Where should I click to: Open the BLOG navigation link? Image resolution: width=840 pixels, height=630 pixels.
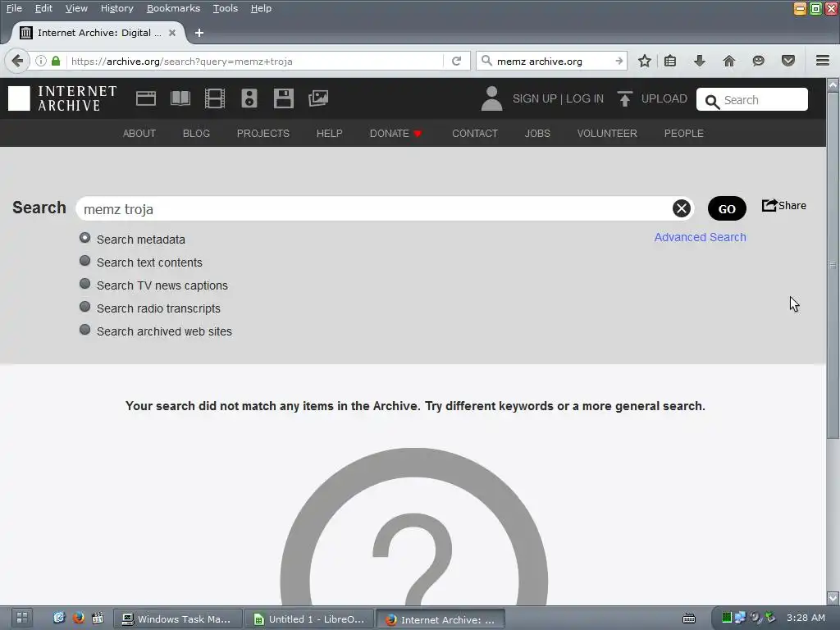[x=196, y=134]
